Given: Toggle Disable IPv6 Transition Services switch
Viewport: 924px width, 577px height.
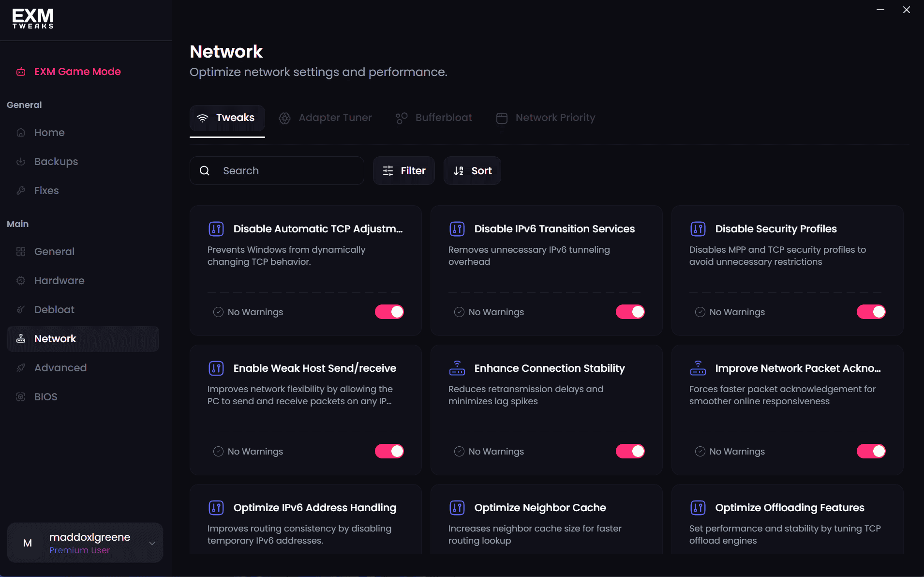Looking at the screenshot, I should pos(630,312).
